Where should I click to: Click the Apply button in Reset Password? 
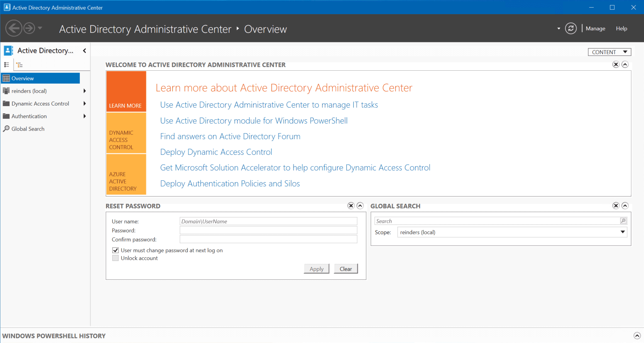point(316,269)
